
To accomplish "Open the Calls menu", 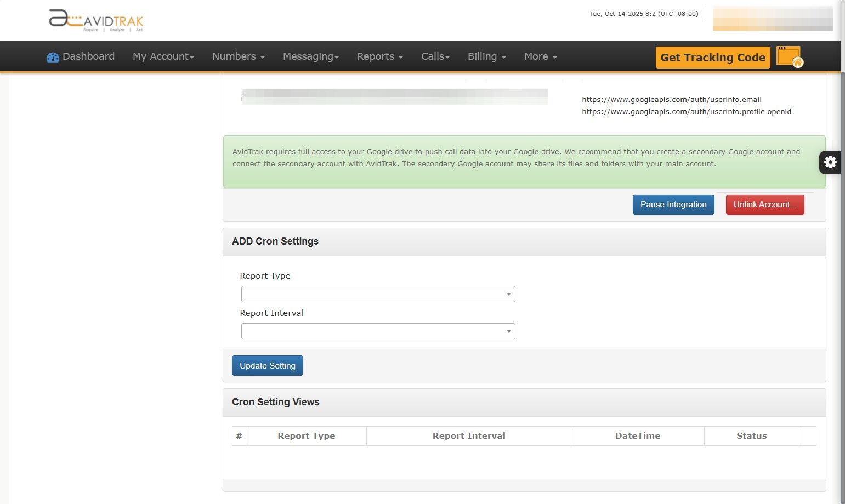I will (x=435, y=56).
